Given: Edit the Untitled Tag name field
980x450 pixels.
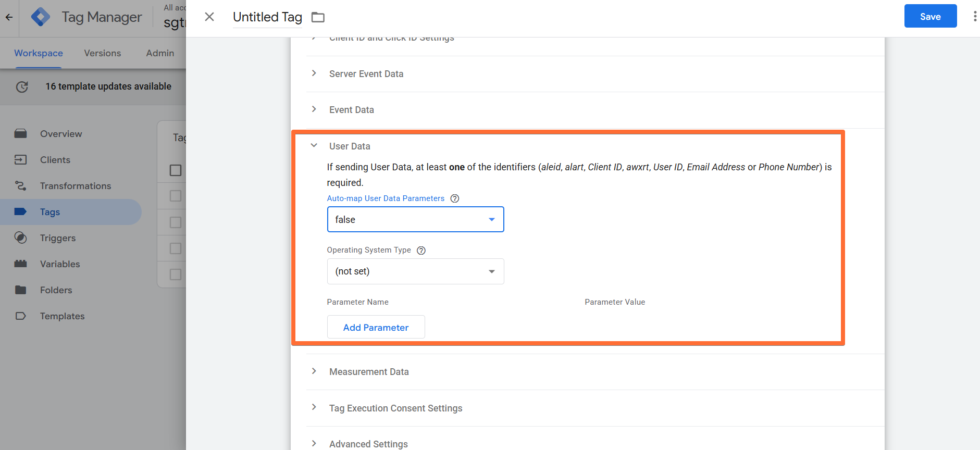Looking at the screenshot, I should pos(267,17).
